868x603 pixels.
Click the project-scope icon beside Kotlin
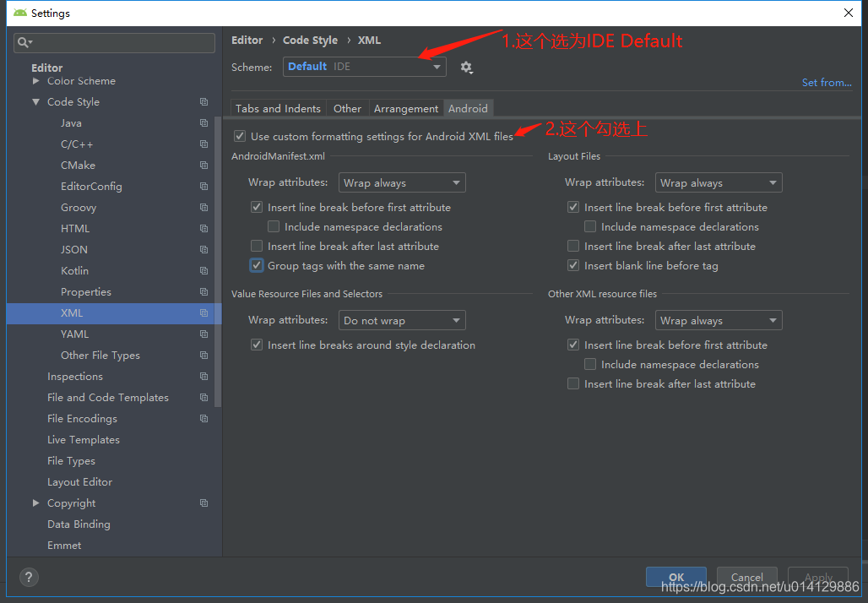(x=203, y=271)
